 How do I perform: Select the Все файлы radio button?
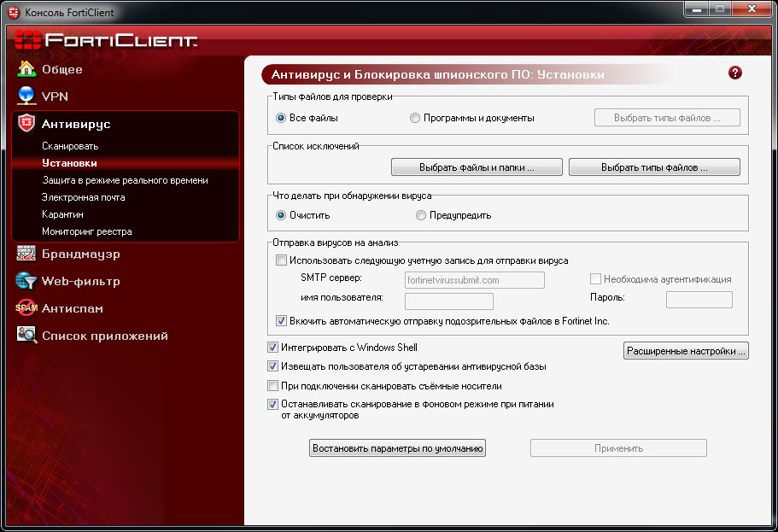[281, 118]
